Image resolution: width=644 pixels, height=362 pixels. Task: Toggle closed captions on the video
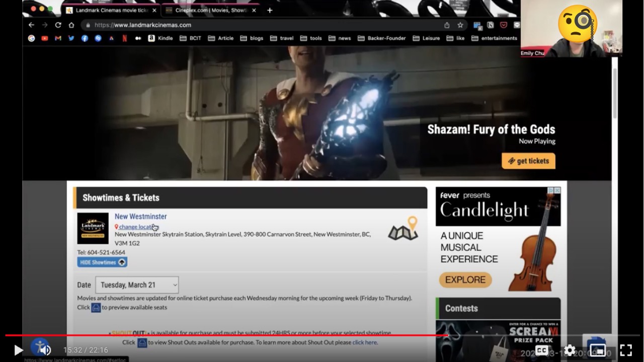[x=542, y=350]
